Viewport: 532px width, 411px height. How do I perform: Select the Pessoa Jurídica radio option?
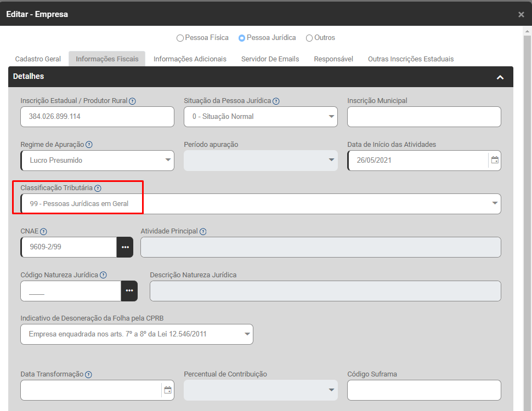[x=242, y=38]
